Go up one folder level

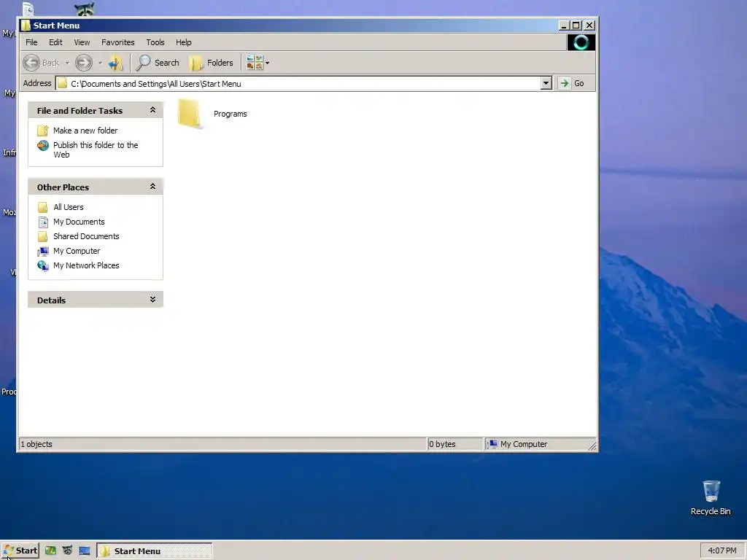pos(116,63)
